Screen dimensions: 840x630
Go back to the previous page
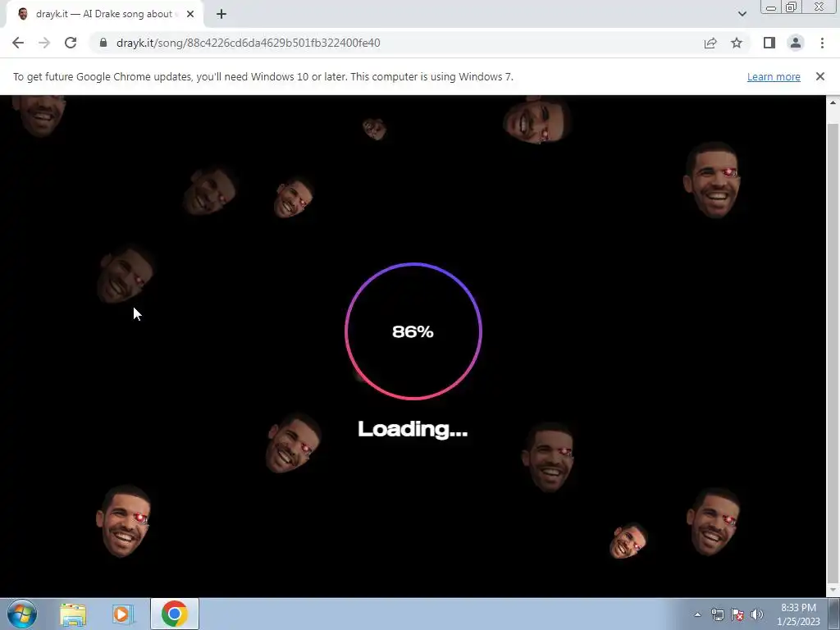tap(18, 43)
